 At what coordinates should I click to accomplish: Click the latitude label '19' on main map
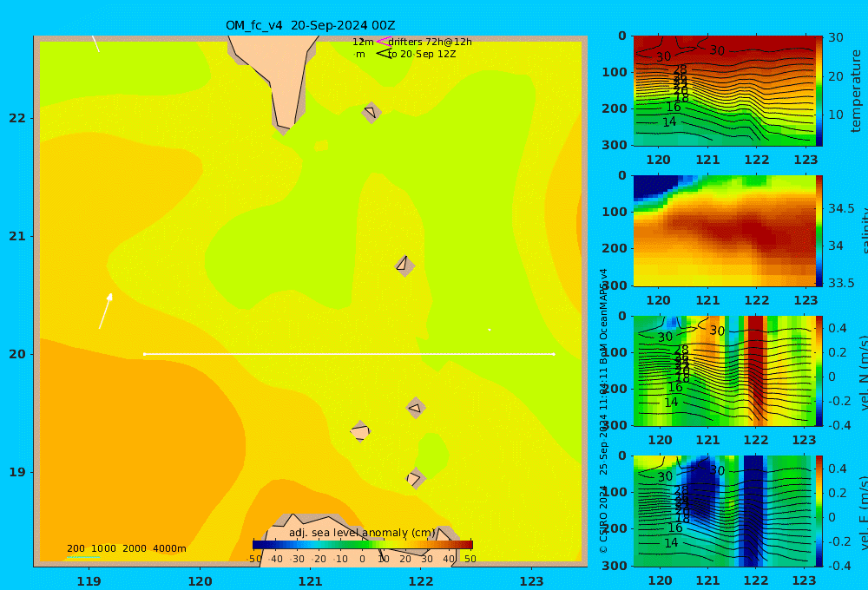pyautogui.click(x=17, y=472)
